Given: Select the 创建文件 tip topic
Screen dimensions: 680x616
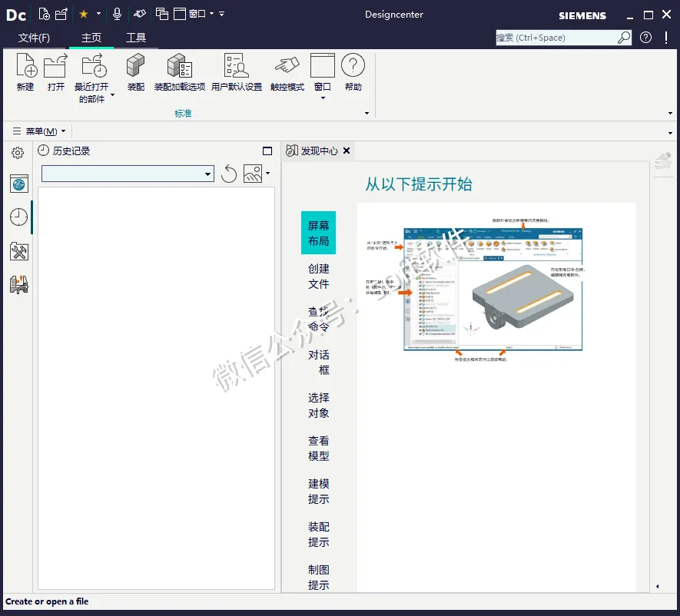Looking at the screenshot, I should [x=318, y=277].
